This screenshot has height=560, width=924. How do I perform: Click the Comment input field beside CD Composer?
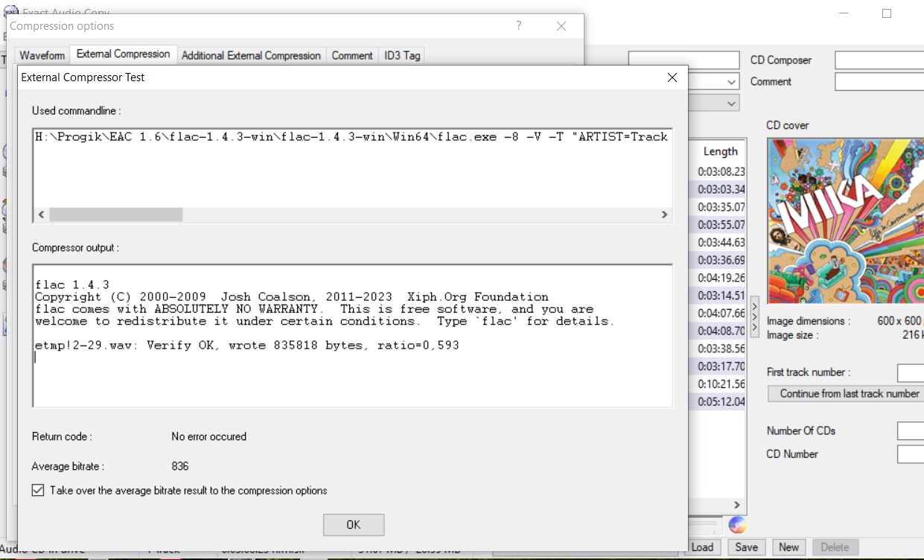[x=879, y=82]
